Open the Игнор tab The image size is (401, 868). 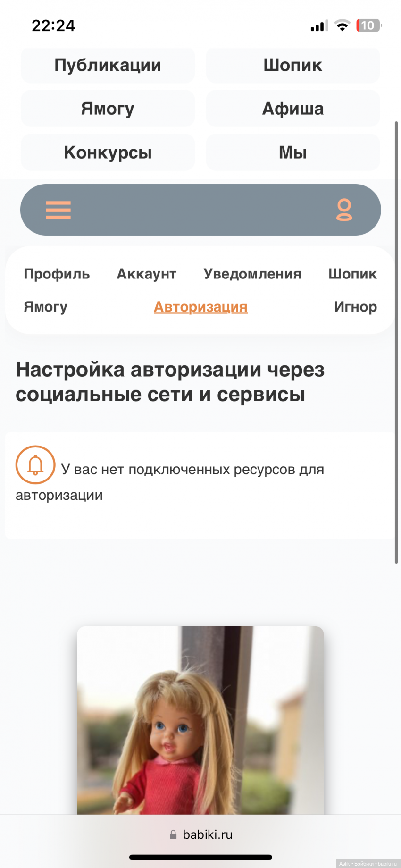(x=355, y=307)
